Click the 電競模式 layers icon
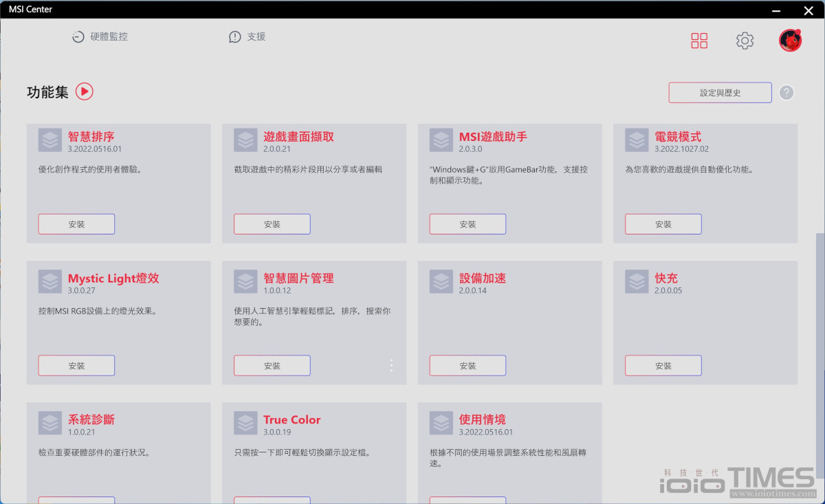Image resolution: width=825 pixels, height=504 pixels. pyautogui.click(x=637, y=140)
